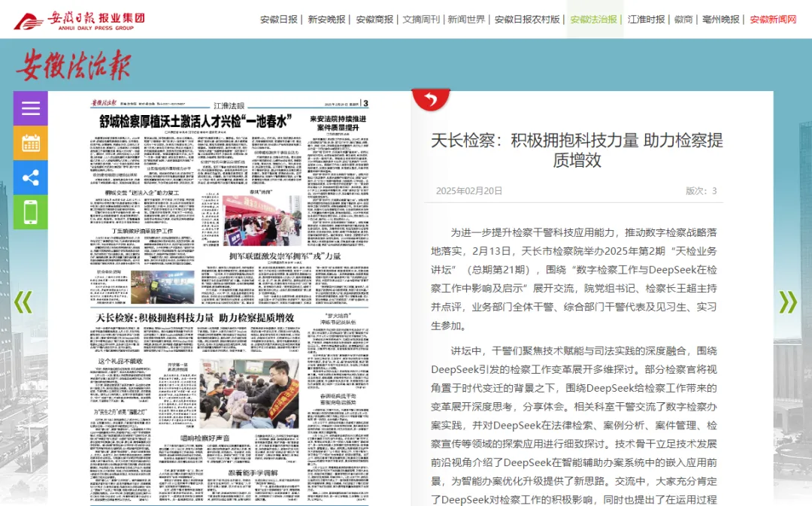Go to next page with right chevrons
The width and height of the screenshot is (812, 506).
point(788,302)
